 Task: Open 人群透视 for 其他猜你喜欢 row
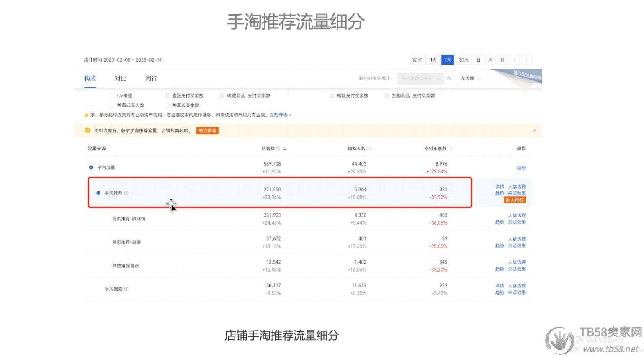[517, 263]
